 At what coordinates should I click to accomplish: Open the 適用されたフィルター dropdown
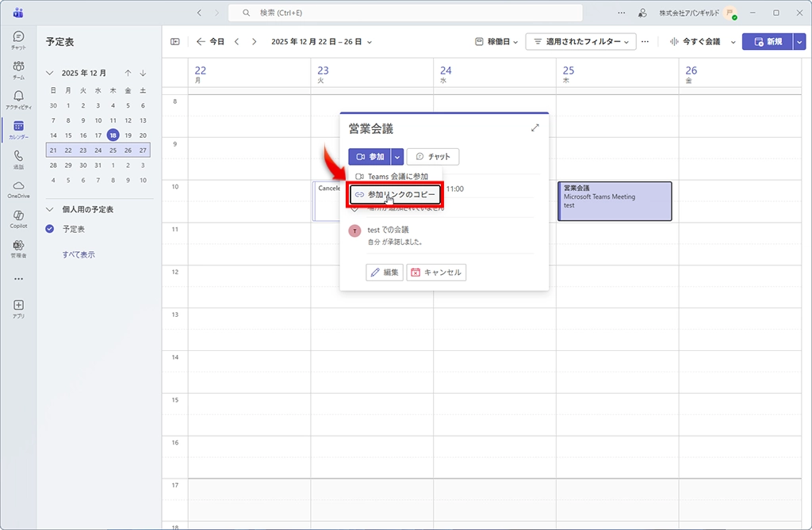581,42
